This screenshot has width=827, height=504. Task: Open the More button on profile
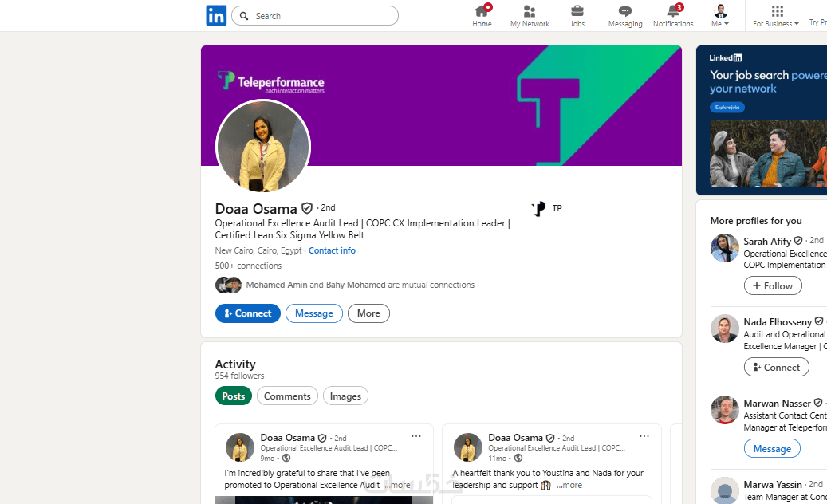pos(368,313)
